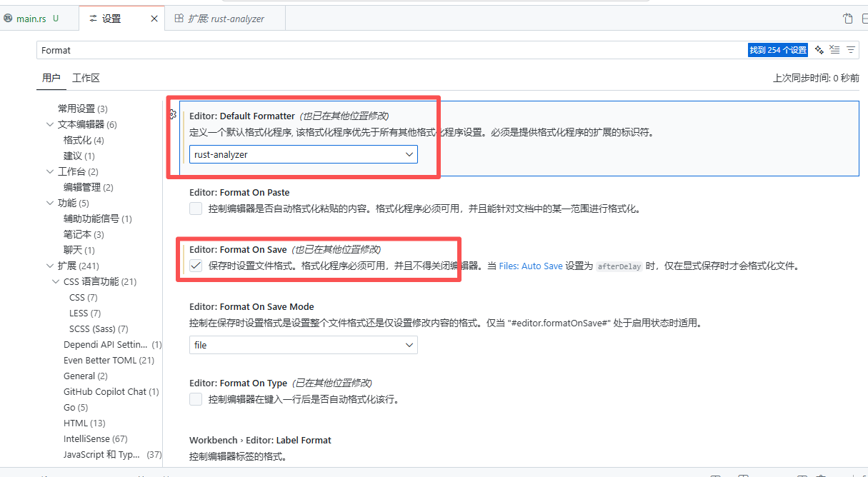
Task: Click 上次同步时间 sync status text
Action: click(816, 78)
